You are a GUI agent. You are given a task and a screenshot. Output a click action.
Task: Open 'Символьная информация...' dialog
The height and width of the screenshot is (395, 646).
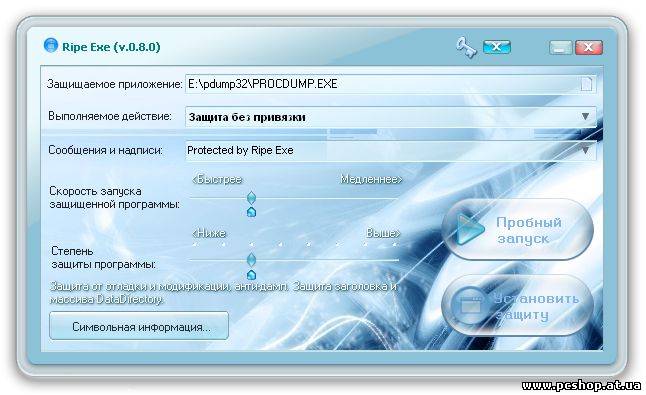pyautogui.click(x=139, y=326)
